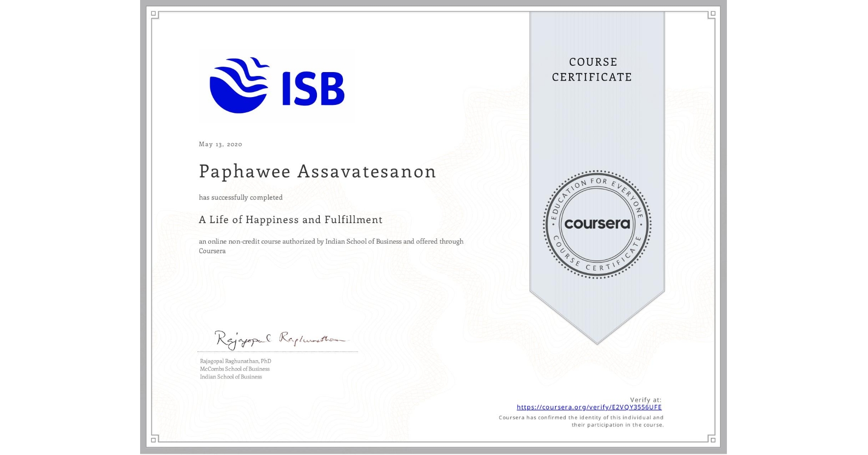Open the date 'May 13, 2020'

[x=220, y=144]
